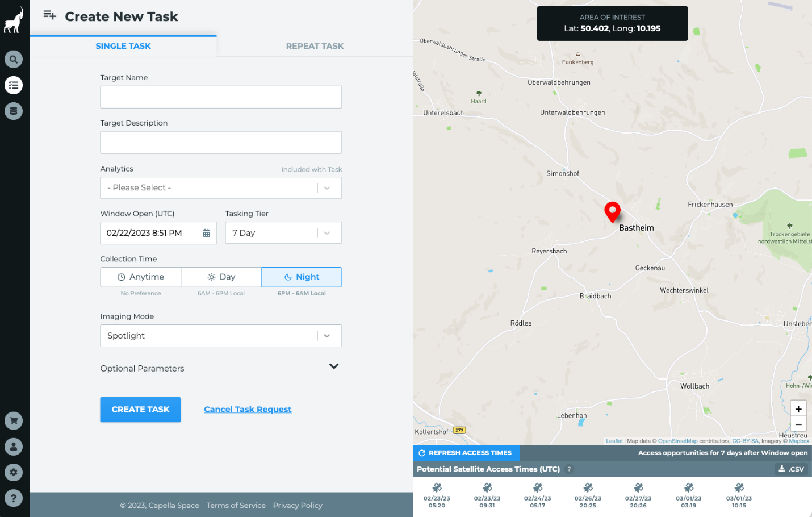
Task: Select the Night collection time option
Action: coord(302,277)
